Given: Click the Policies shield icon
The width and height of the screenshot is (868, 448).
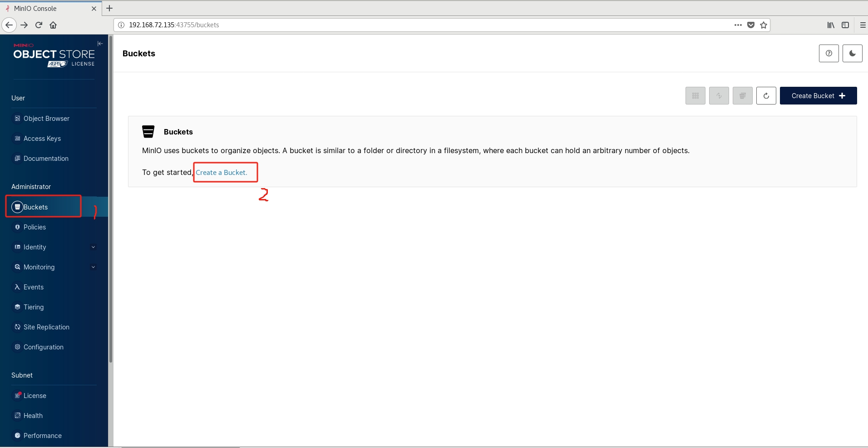Looking at the screenshot, I should point(17,227).
